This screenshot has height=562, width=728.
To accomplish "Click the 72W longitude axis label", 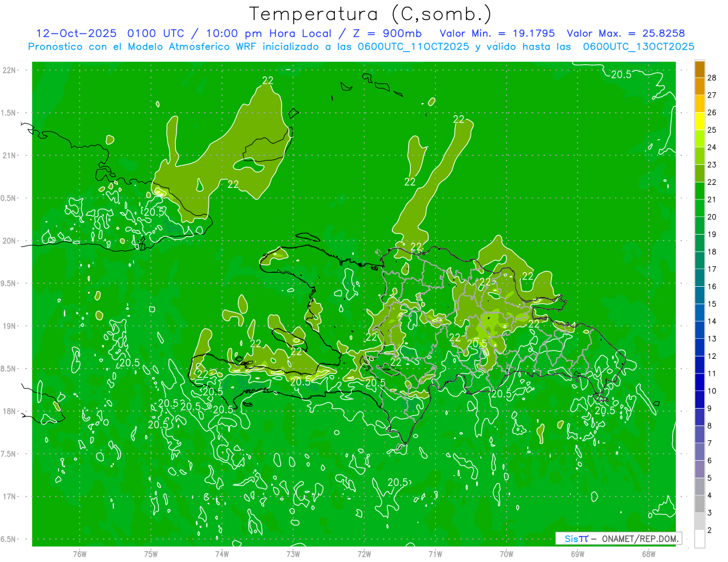I will (x=364, y=554).
